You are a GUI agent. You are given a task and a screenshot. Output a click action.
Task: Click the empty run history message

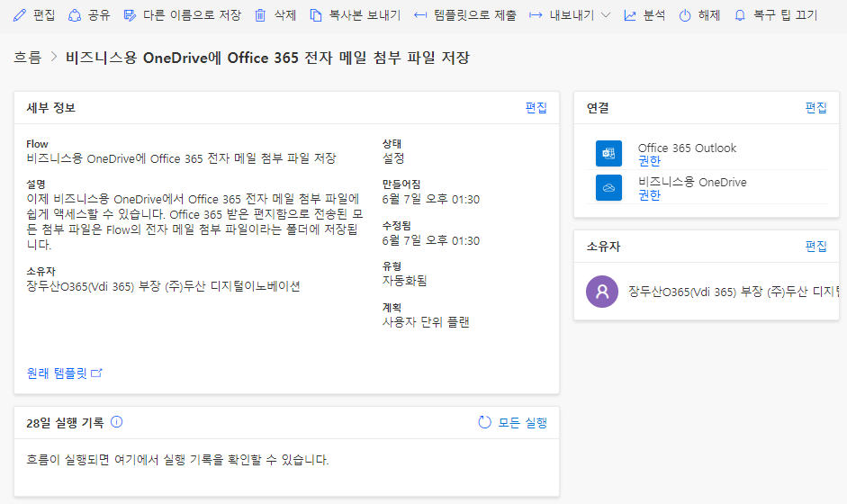click(x=177, y=460)
